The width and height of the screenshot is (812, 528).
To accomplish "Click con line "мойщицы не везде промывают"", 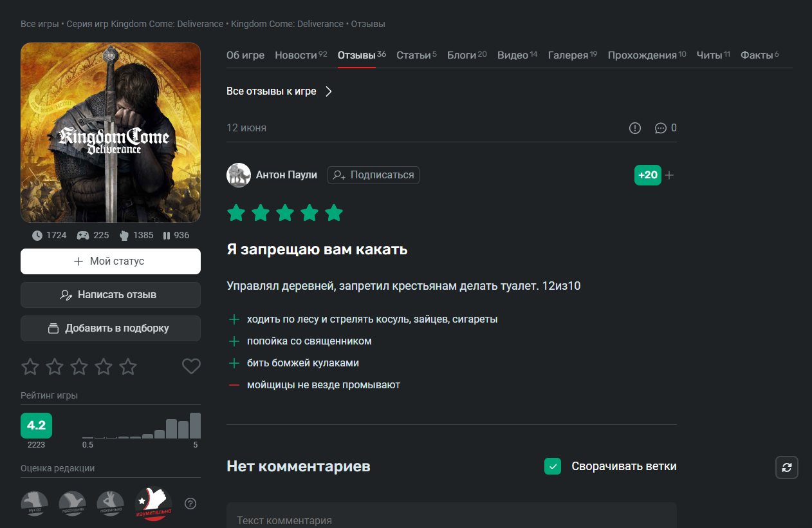I will tap(324, 385).
